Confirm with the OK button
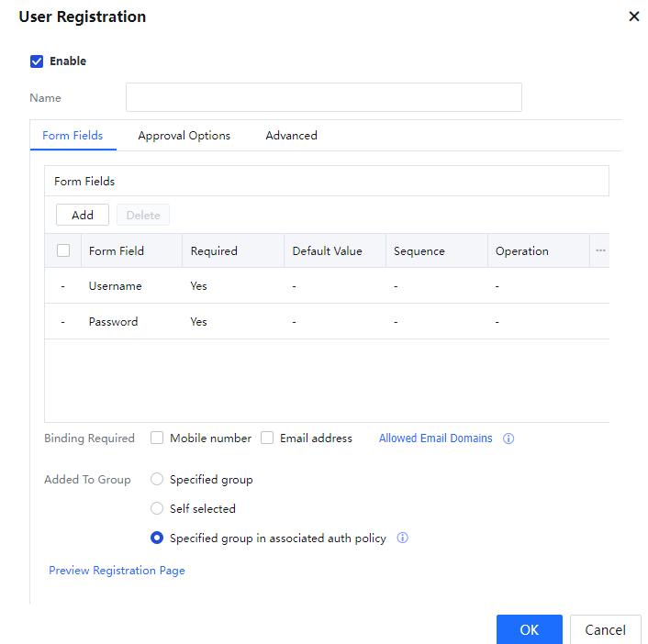 pyautogui.click(x=529, y=629)
